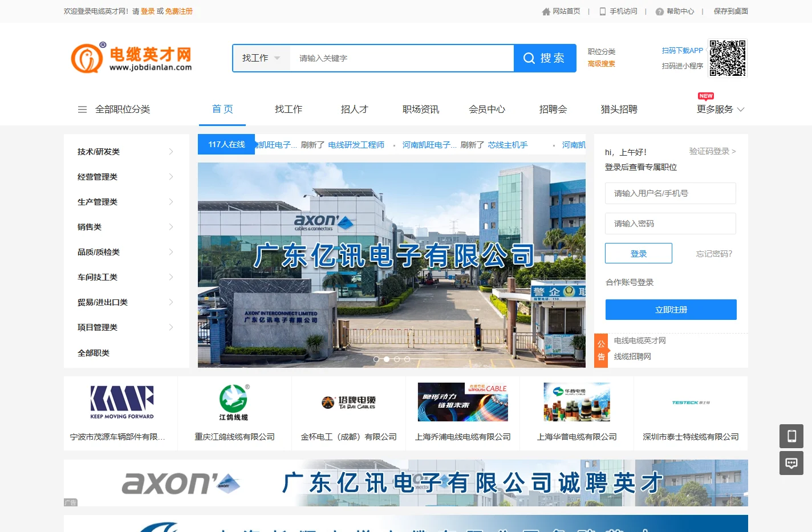Image resolution: width=812 pixels, height=532 pixels.
Task: Open 全部职位分类 menu
Action: 114,109
